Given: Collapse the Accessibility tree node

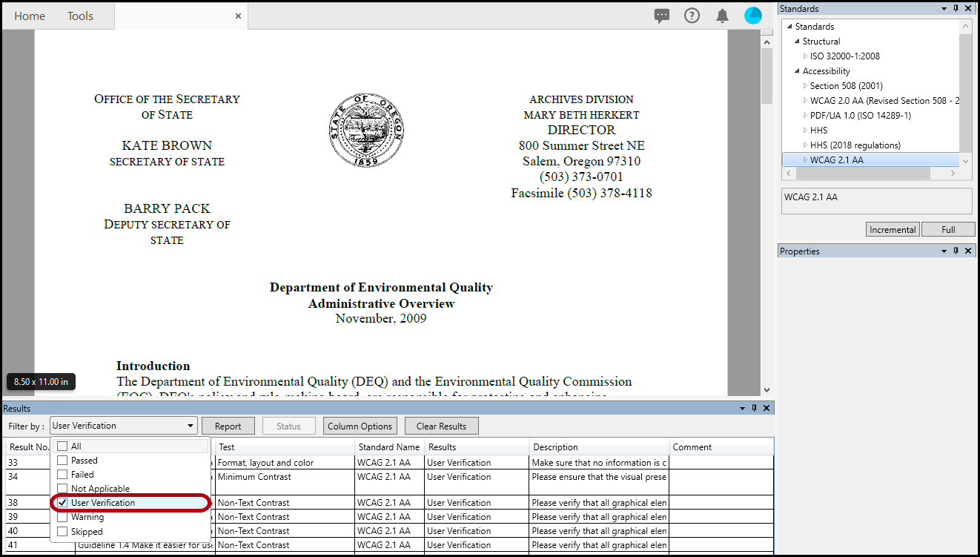Looking at the screenshot, I should click(x=798, y=71).
